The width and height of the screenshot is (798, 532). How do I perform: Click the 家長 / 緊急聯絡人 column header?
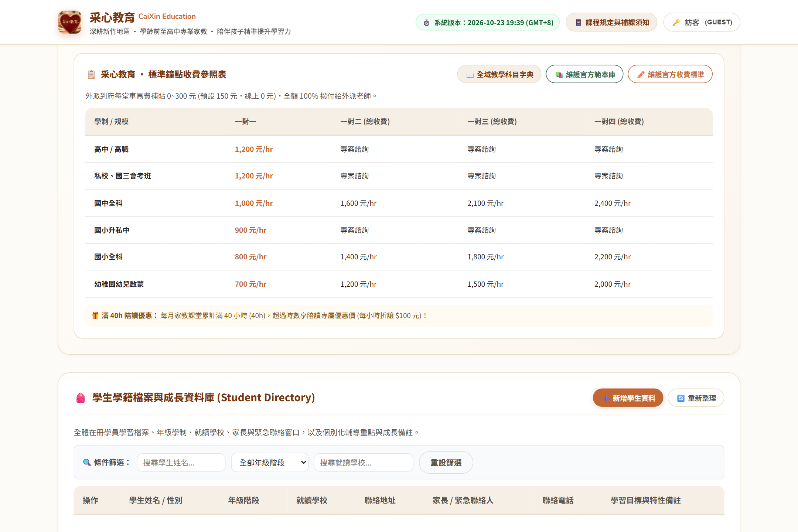463,500
